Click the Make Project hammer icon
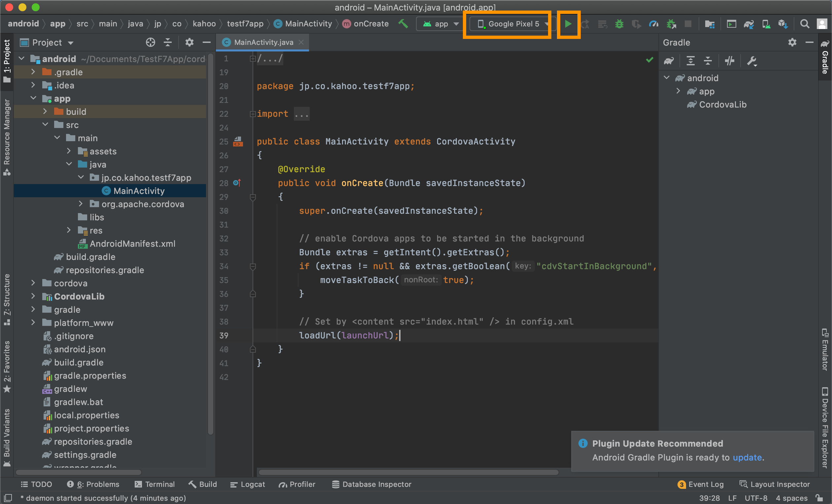The image size is (832, 504). 403,24
